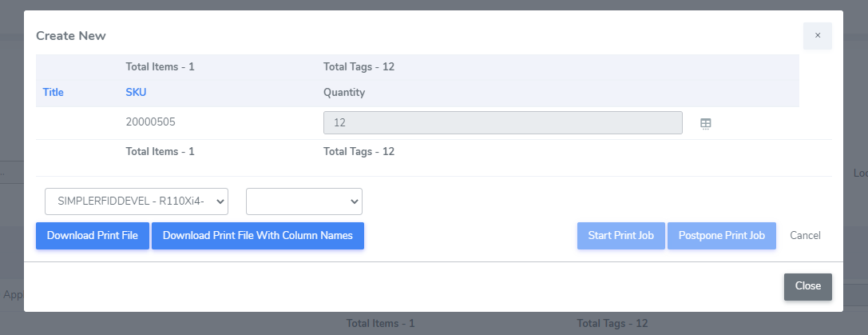Click the Create New dialog heading
The width and height of the screenshot is (868, 335).
pos(71,35)
